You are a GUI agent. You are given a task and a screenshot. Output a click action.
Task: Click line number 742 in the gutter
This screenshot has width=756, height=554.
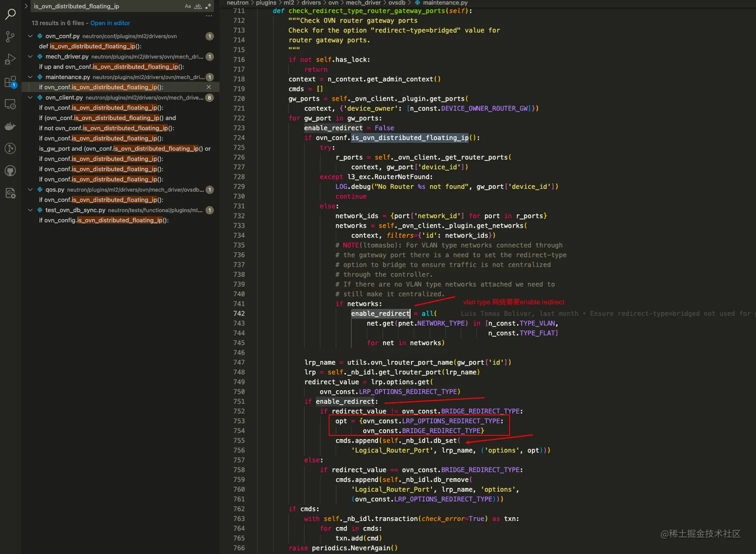[239, 314]
